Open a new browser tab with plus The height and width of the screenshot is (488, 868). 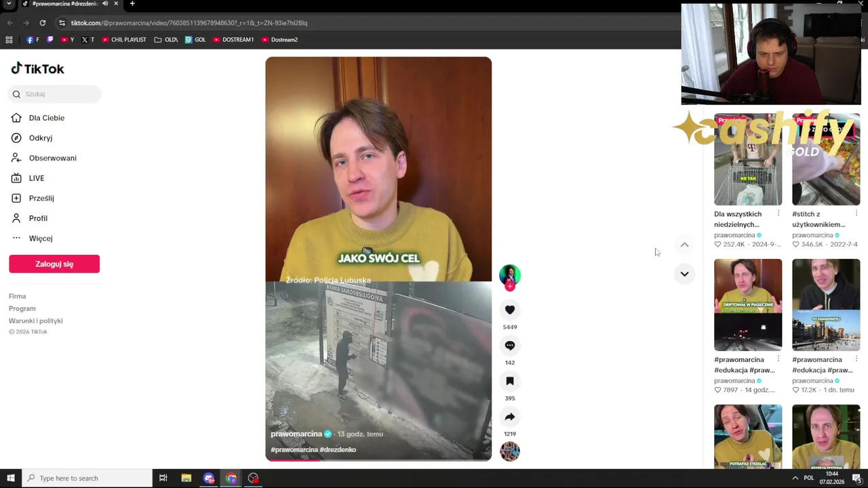tap(132, 3)
